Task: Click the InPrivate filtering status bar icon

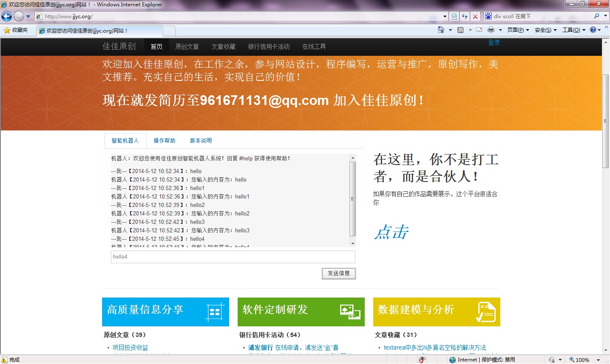Action: pos(422,360)
